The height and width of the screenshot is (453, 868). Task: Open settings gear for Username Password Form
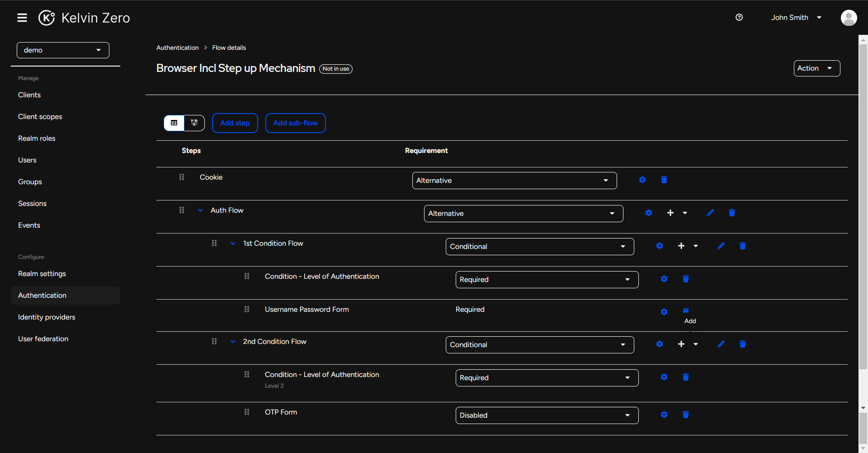[664, 312]
